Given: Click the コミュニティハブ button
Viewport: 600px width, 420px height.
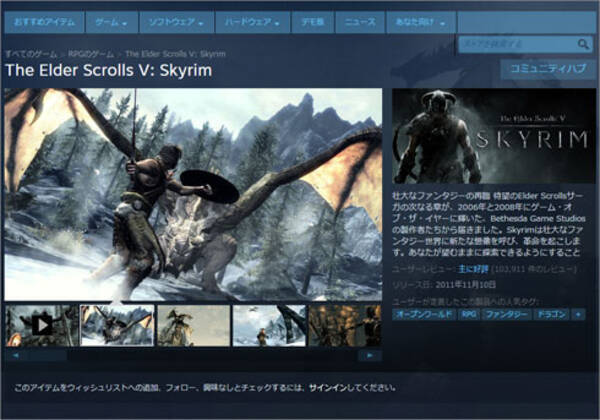Looking at the screenshot, I should (x=548, y=69).
